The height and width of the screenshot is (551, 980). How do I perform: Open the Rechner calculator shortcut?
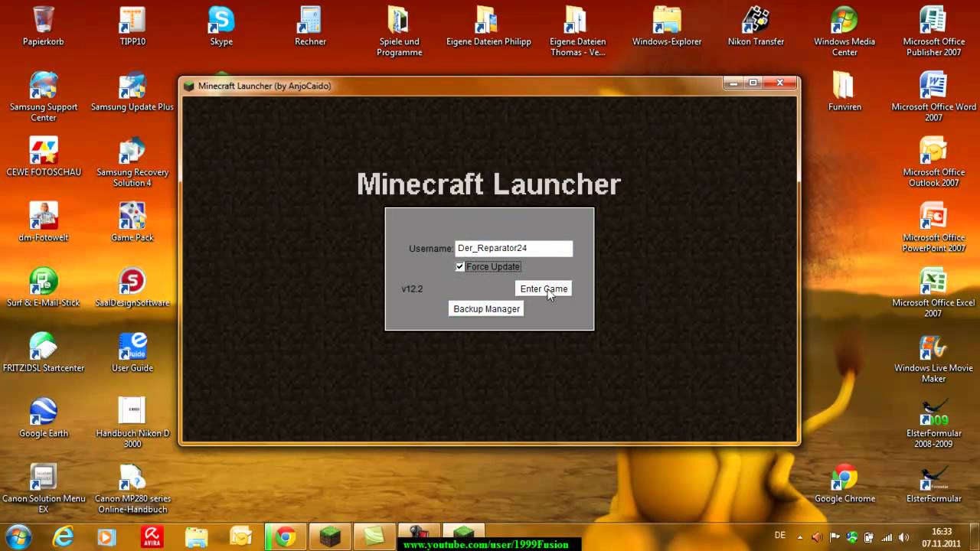[x=310, y=25]
